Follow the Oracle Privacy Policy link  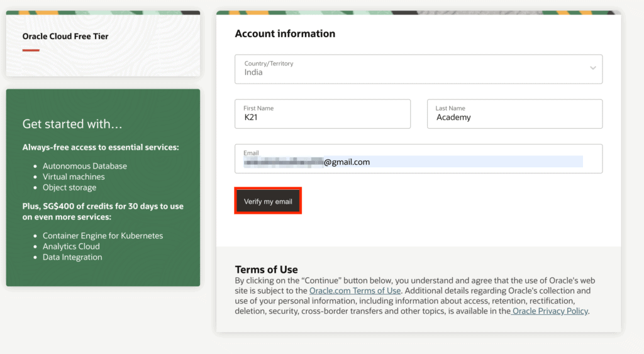(x=550, y=311)
